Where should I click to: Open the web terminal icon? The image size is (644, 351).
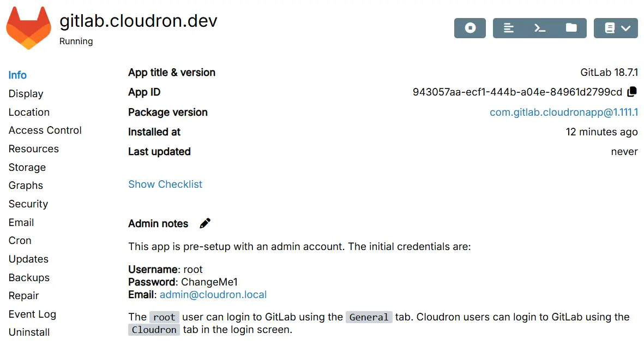tap(540, 28)
